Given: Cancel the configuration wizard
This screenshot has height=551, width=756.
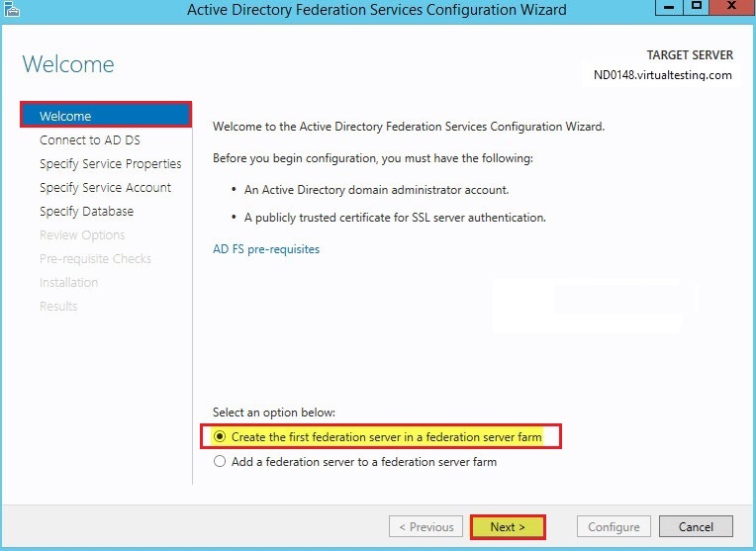Looking at the screenshot, I should (x=696, y=527).
